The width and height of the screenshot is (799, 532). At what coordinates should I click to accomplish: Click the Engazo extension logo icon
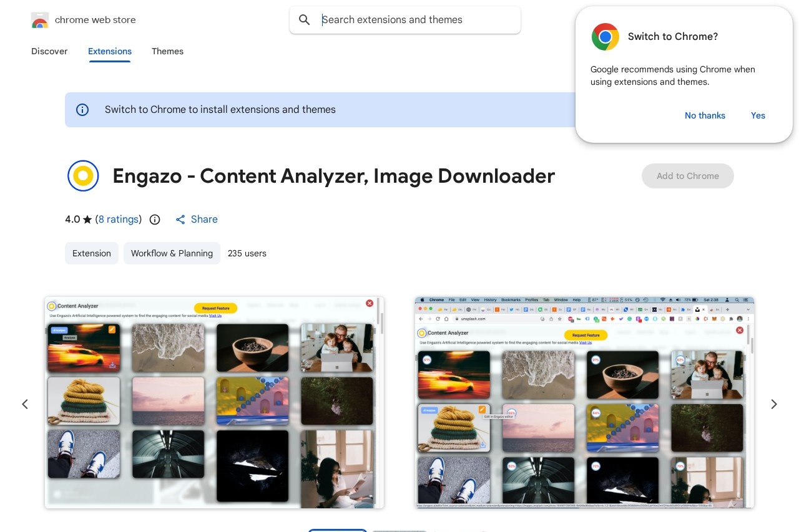click(x=83, y=176)
